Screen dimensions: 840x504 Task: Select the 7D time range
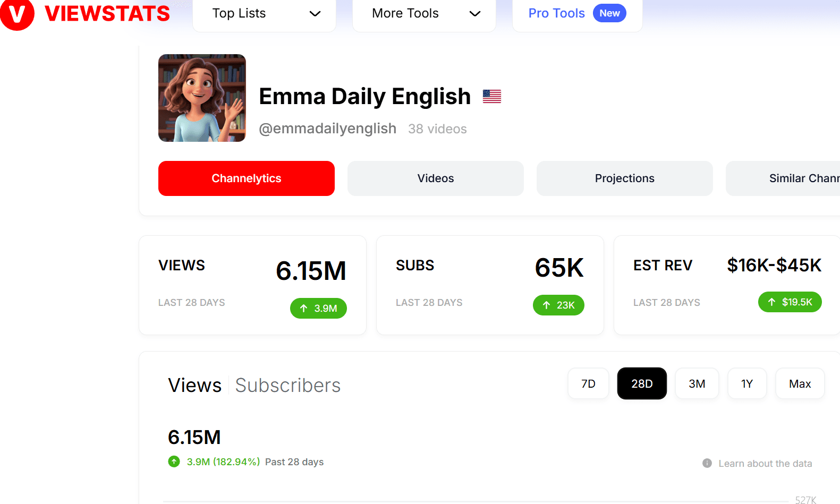pyautogui.click(x=588, y=383)
